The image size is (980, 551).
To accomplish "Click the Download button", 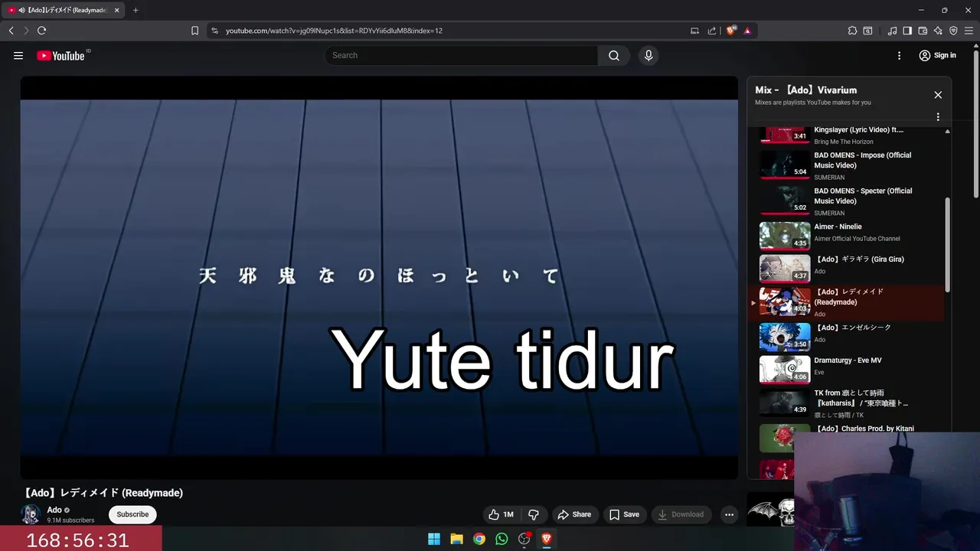I will 681,514.
